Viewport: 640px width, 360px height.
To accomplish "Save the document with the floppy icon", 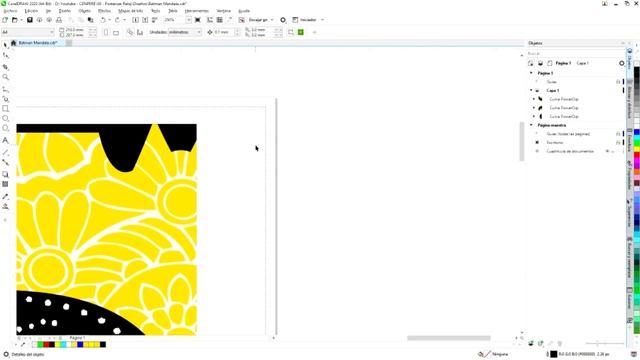I will [x=30, y=20].
